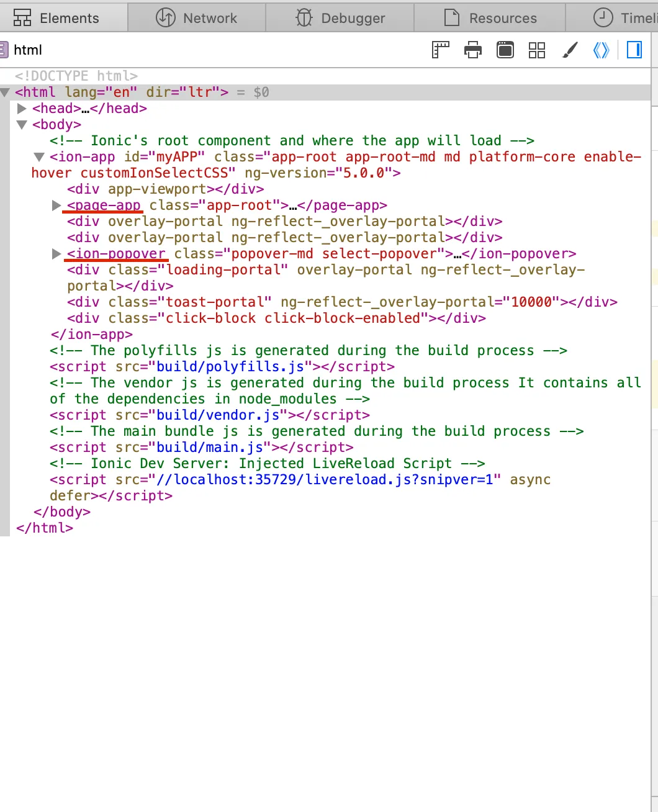Select the ion-app id="myAPP" node
Image resolution: width=658 pixels, height=812 pixels.
(336, 165)
